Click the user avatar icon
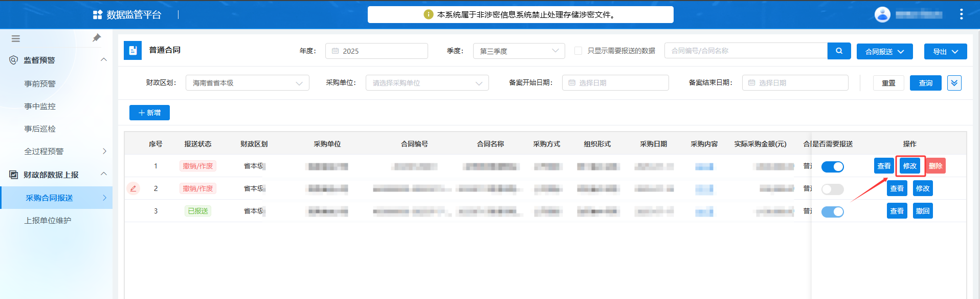The height and width of the screenshot is (299, 980). point(882,14)
